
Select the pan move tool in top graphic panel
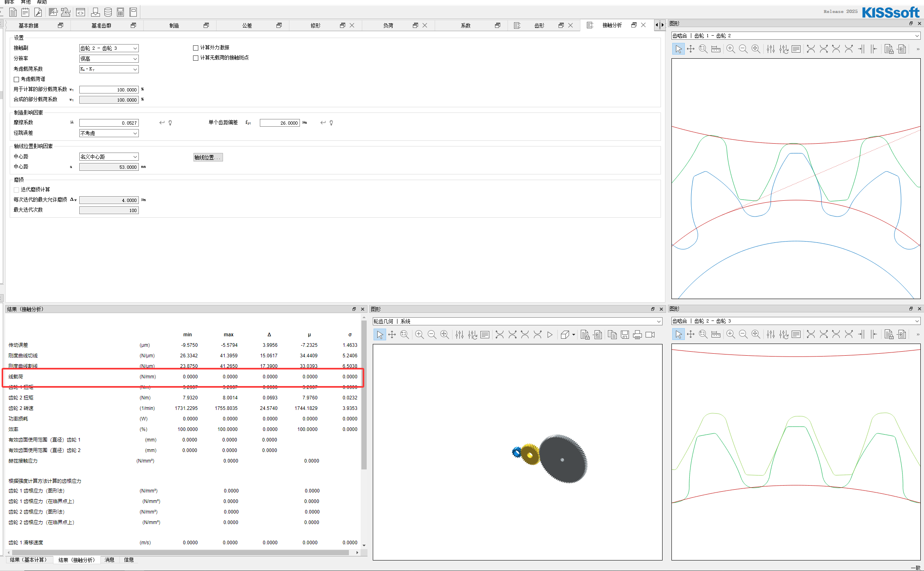point(691,49)
